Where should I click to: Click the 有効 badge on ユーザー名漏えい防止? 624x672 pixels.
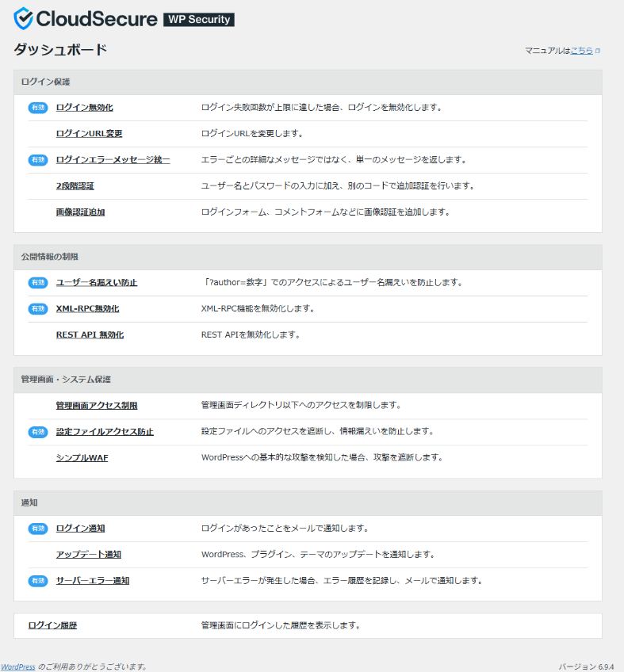[x=37, y=282]
